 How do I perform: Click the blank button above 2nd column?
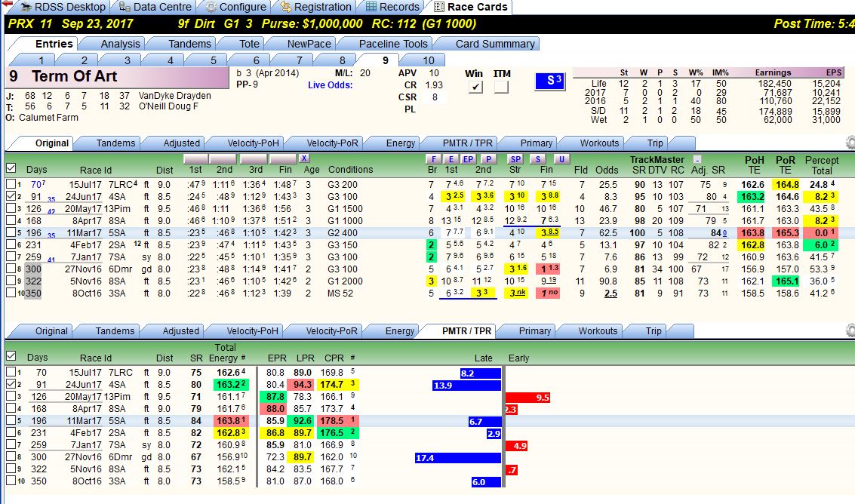point(223,158)
